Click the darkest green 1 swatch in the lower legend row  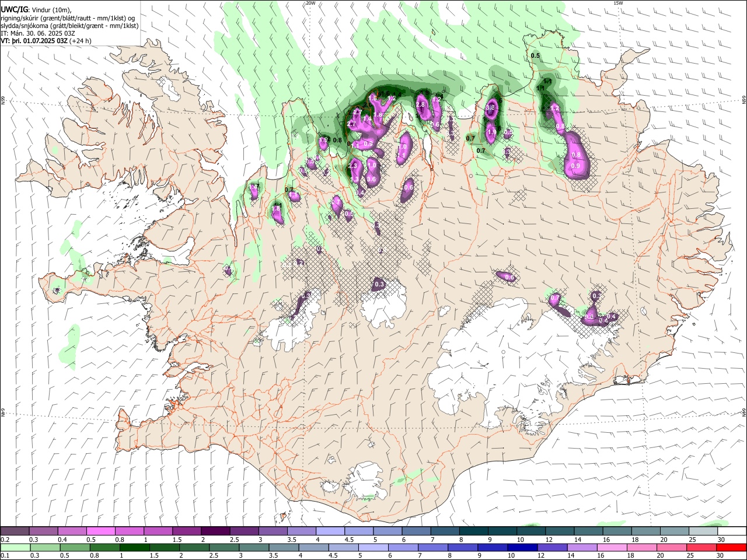point(135,547)
